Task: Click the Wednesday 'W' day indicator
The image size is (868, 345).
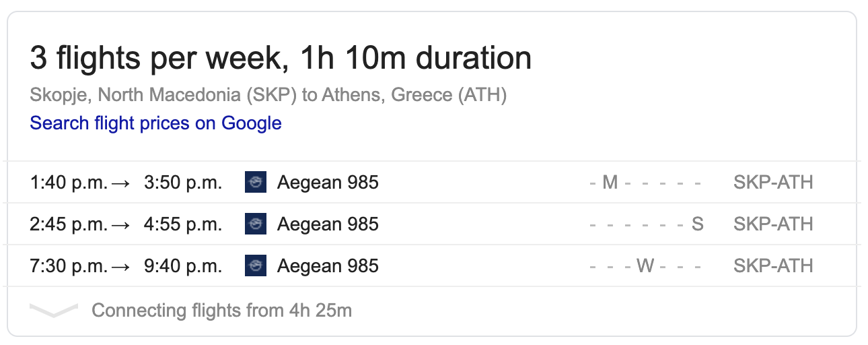Action: (x=645, y=266)
